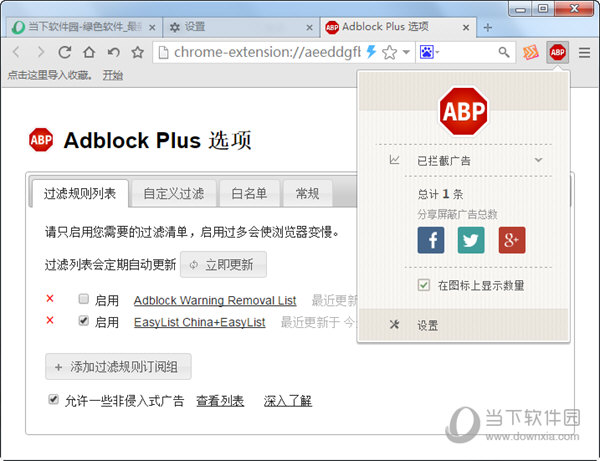Viewport: 600px width, 461px height.
Task: Click the undo/restore closed tab icon
Action: (x=113, y=52)
